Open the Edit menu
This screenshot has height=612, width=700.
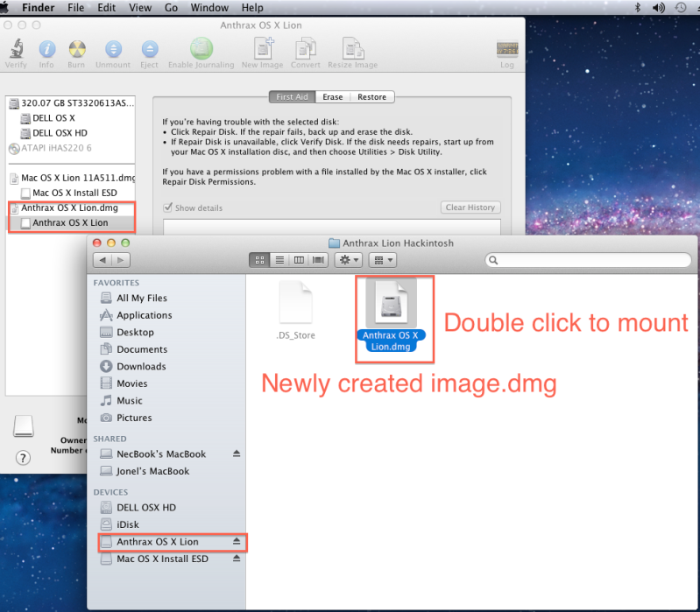point(107,8)
